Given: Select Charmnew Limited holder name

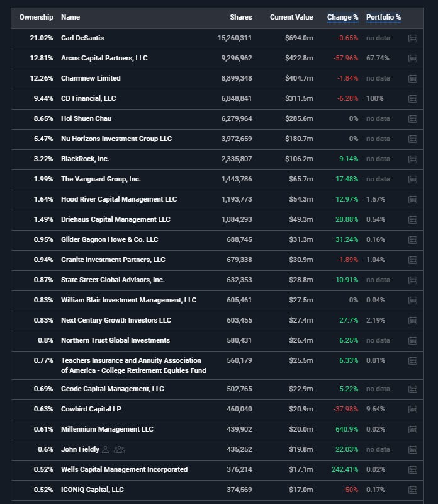Looking at the screenshot, I should [x=91, y=78].
